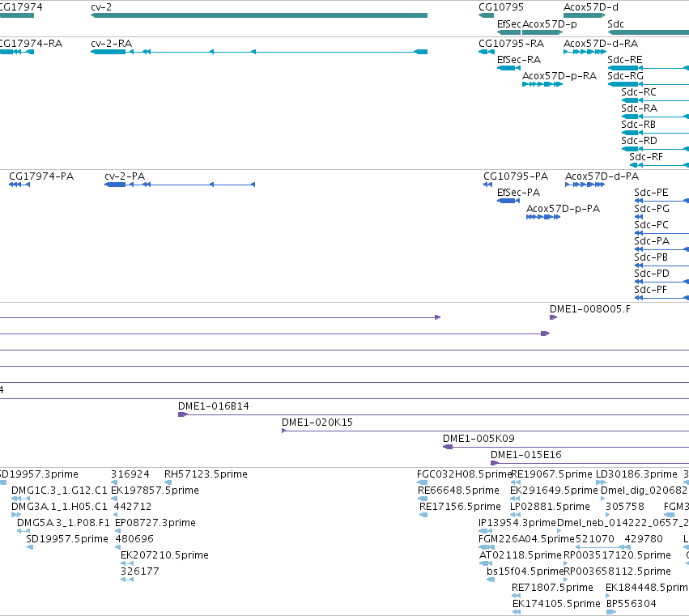Image resolution: width=689 pixels, height=616 pixels.
Task: Click the AT02118.5prime EST label
Action: click(521, 556)
